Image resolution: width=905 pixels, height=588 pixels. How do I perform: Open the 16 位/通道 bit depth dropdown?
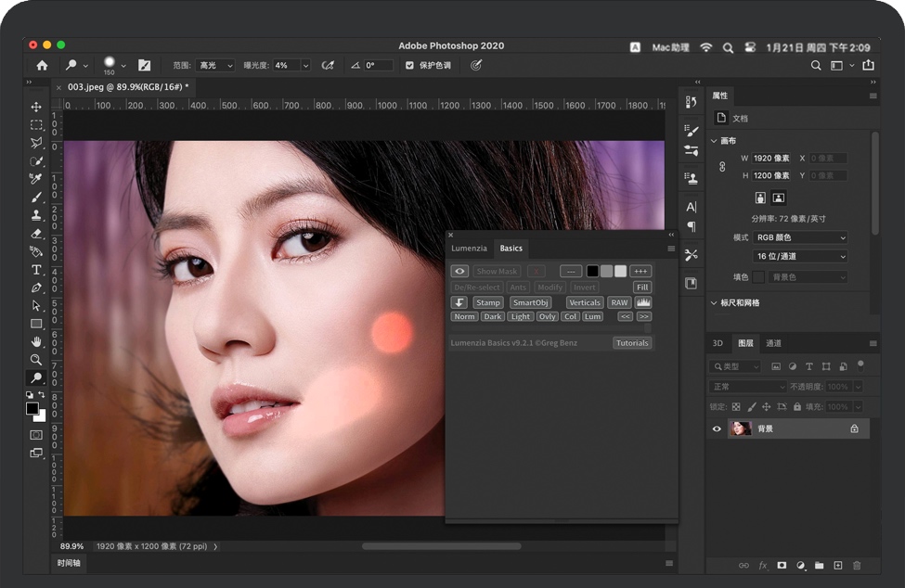pyautogui.click(x=800, y=255)
